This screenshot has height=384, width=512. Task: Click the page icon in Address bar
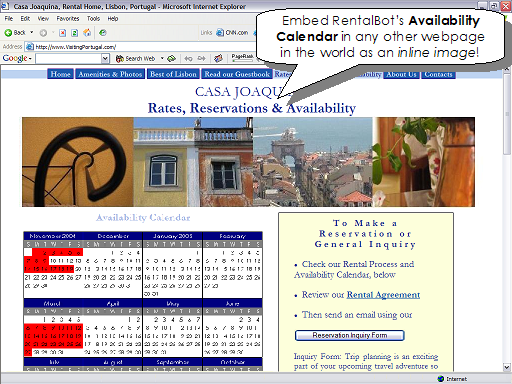30,47
